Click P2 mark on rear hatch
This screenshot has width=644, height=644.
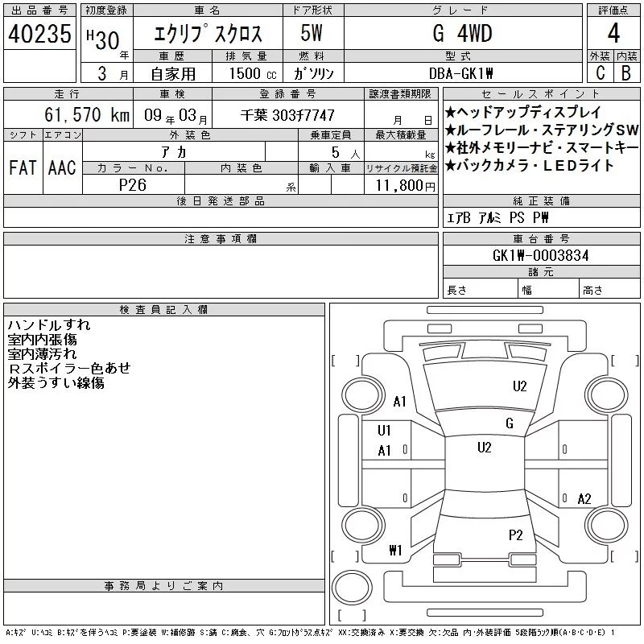(515, 535)
